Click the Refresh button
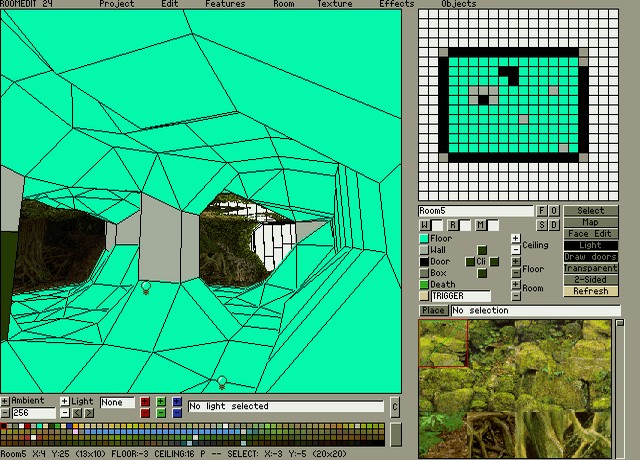The width and height of the screenshot is (640, 460). point(590,291)
